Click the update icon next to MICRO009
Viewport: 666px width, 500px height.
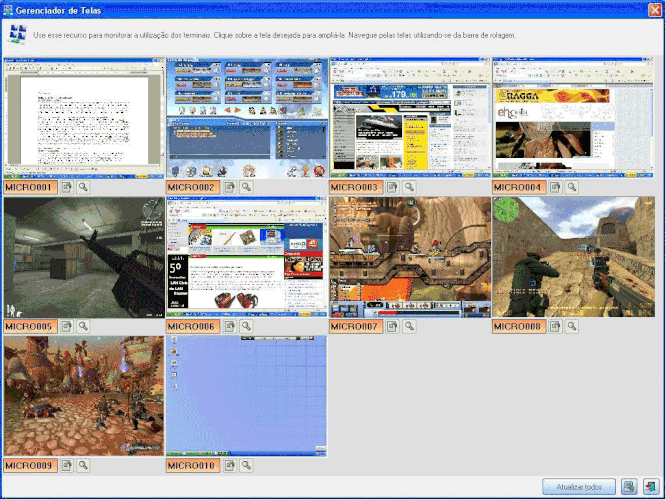(67, 466)
